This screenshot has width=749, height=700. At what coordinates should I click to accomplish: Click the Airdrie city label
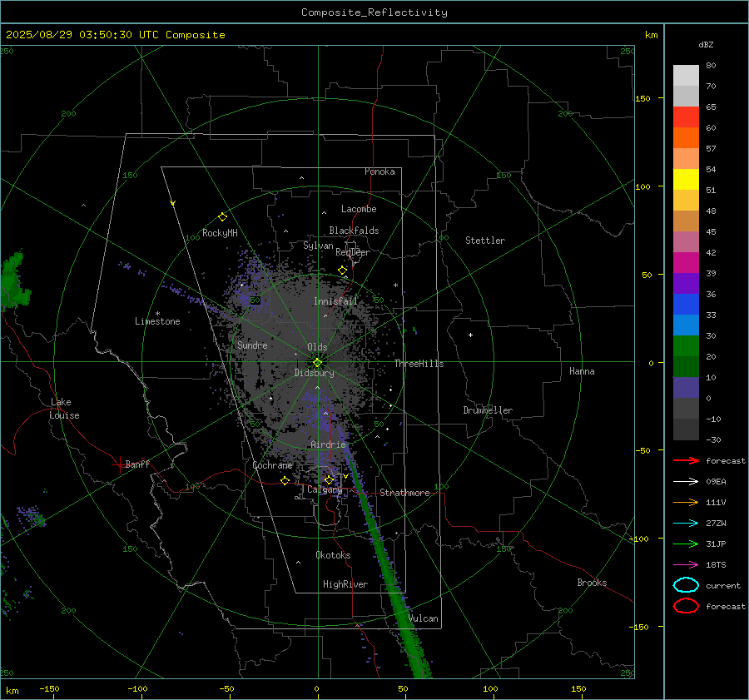pos(328,444)
